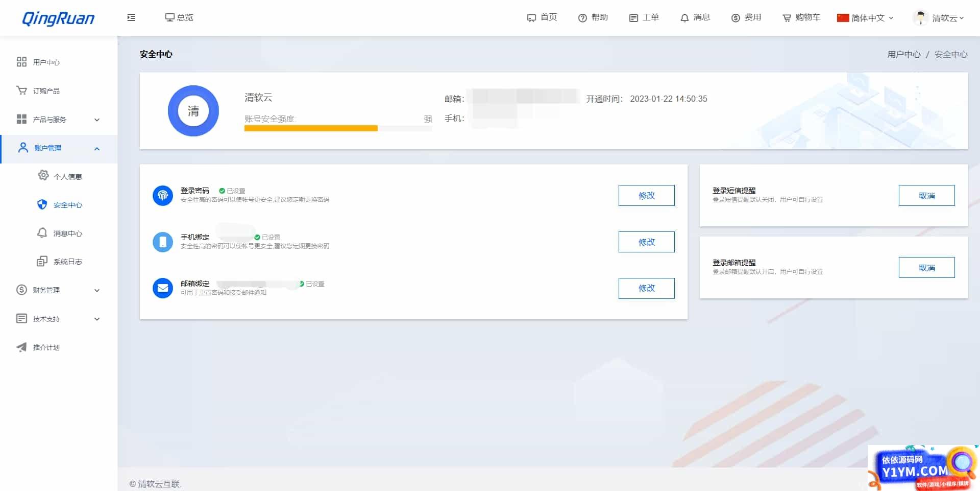Click the 消息中心 bell icon
This screenshot has width=980, height=491.
(x=42, y=232)
